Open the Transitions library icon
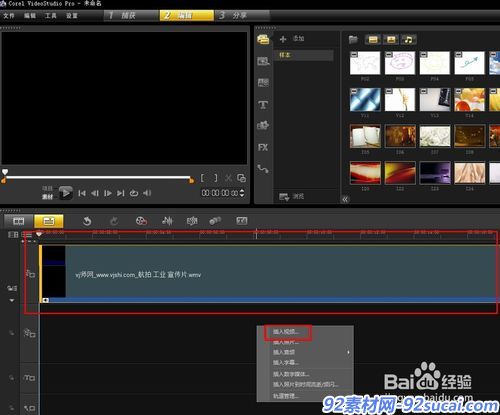This screenshot has width=500, height=415. [263, 83]
